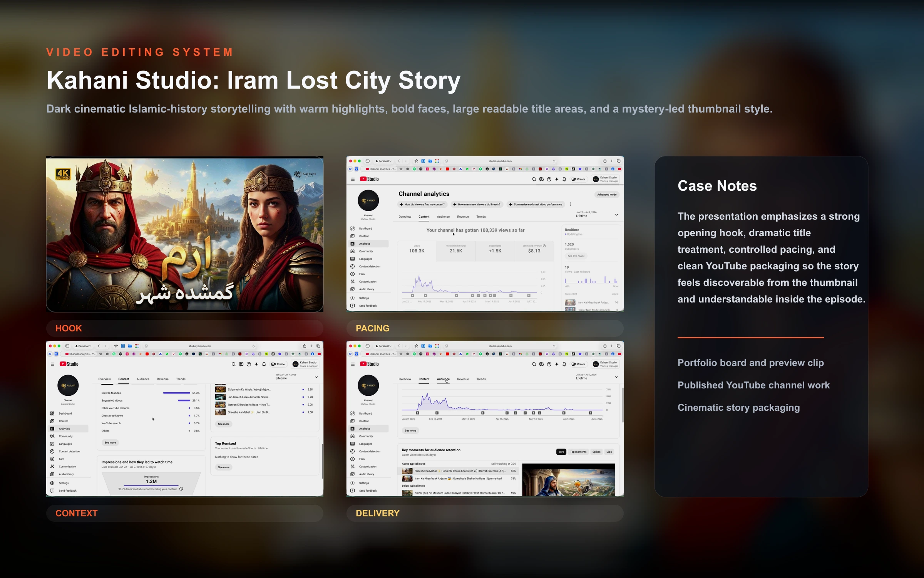The image size is (924, 578).
Task: Select the Spikes chip in DELIVERY screenshot
Action: (x=596, y=452)
